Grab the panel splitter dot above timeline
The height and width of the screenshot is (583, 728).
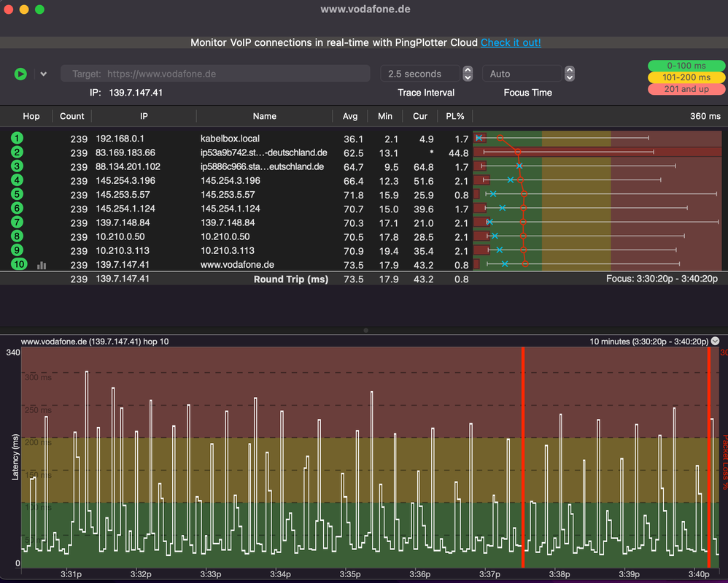point(366,331)
